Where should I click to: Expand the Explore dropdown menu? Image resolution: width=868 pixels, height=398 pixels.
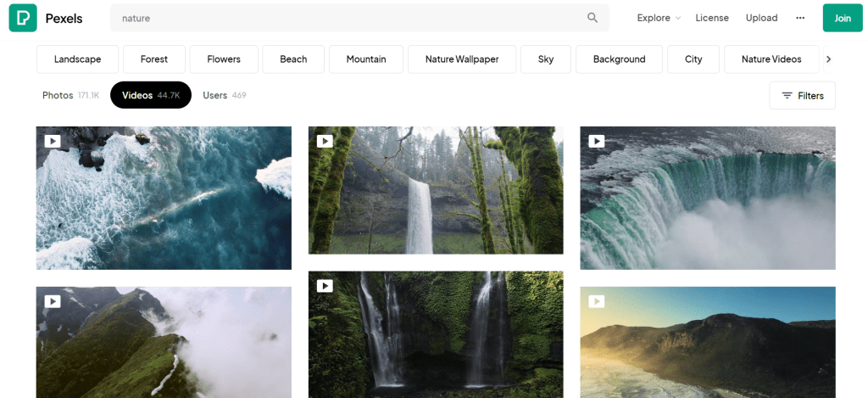pos(659,18)
